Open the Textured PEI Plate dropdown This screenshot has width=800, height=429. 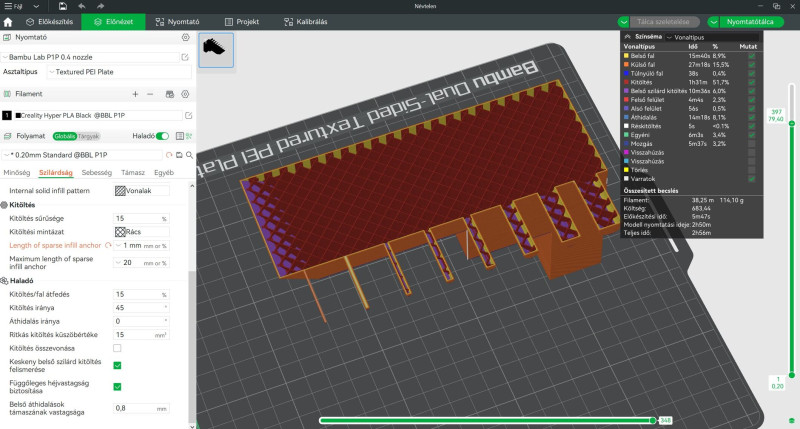(x=120, y=72)
